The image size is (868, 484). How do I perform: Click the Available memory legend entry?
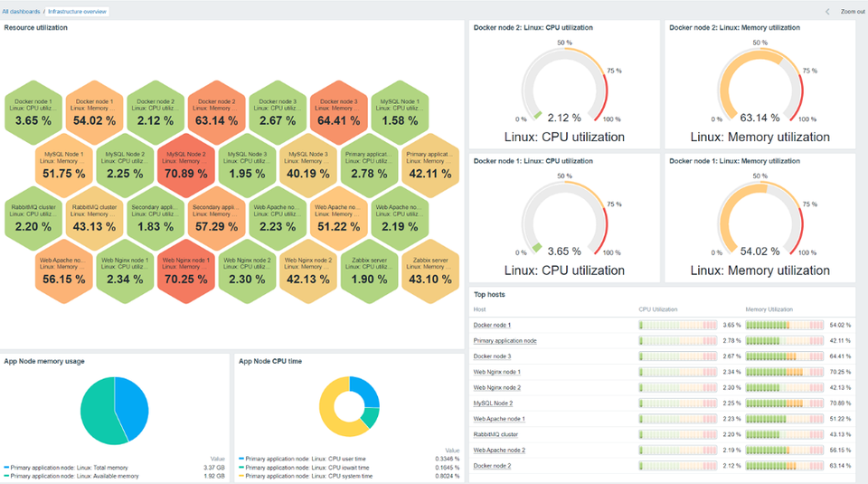click(x=71, y=476)
